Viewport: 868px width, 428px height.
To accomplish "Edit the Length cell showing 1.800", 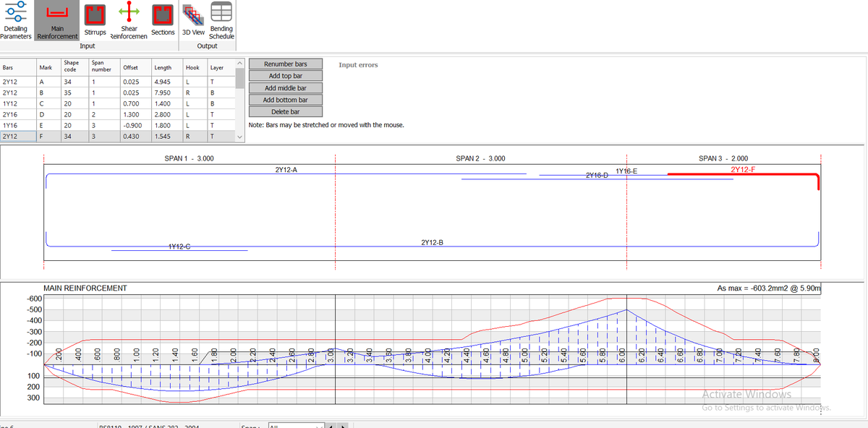I will [x=167, y=125].
